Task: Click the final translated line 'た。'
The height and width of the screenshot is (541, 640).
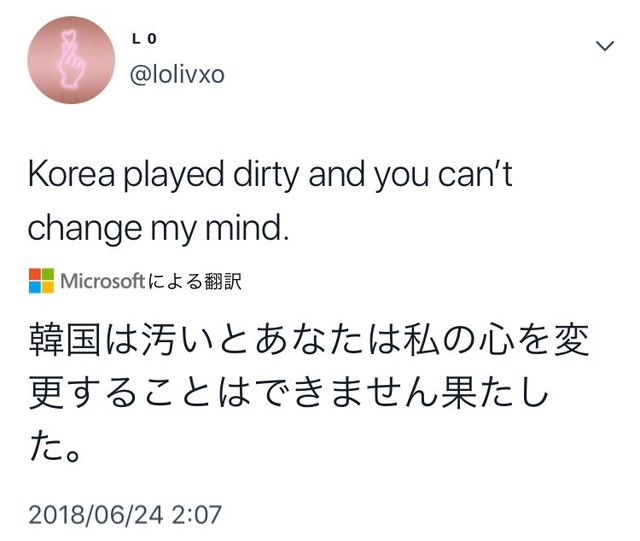Action: [x=53, y=446]
